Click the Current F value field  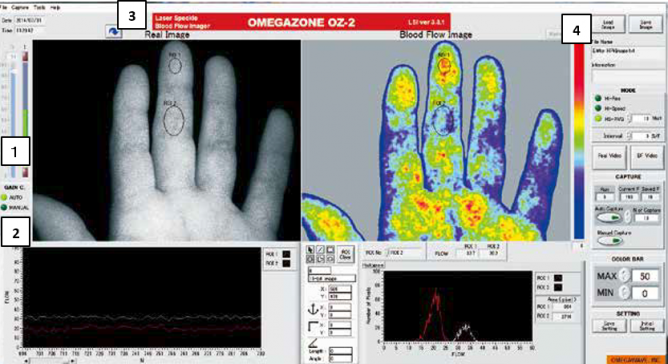pos(629,197)
